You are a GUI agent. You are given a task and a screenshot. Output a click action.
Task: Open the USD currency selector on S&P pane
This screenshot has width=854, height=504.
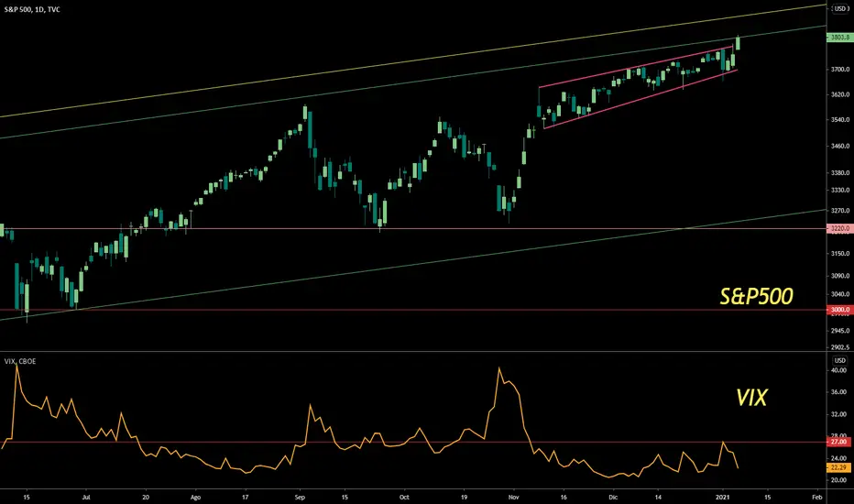(840, 9)
